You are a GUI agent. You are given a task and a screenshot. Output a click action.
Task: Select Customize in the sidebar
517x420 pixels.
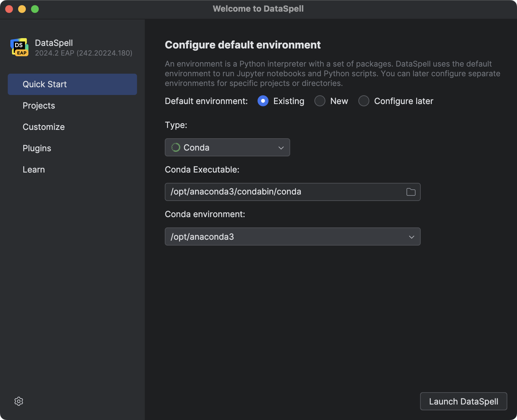pos(44,127)
